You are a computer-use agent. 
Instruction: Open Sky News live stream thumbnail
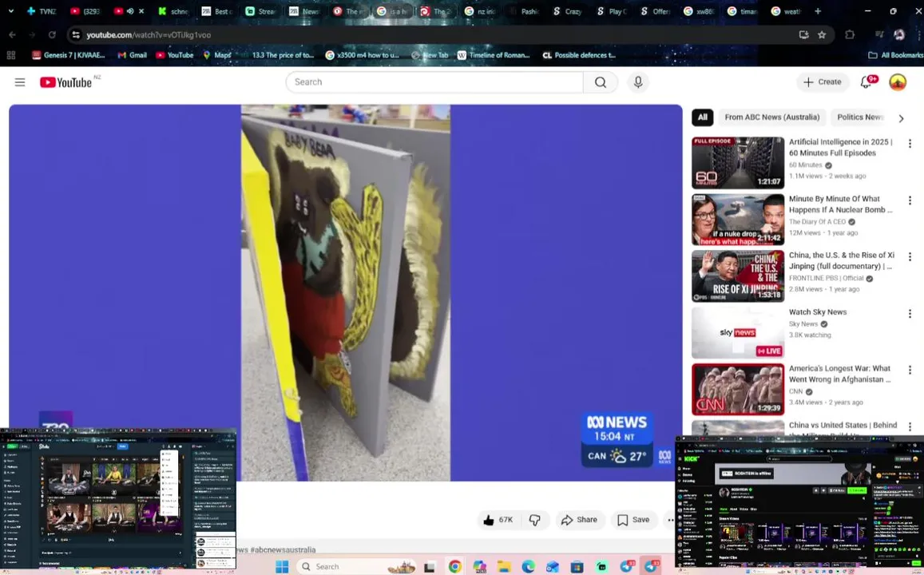pos(738,333)
